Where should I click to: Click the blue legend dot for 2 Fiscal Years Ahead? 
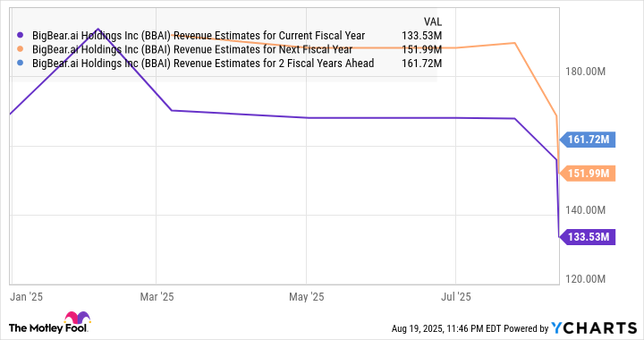pos(21,64)
